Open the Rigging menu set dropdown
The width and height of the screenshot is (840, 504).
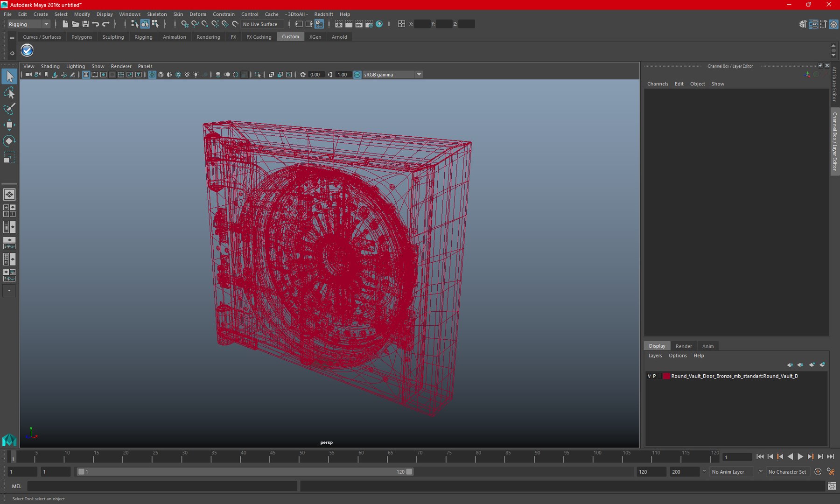pyautogui.click(x=28, y=24)
